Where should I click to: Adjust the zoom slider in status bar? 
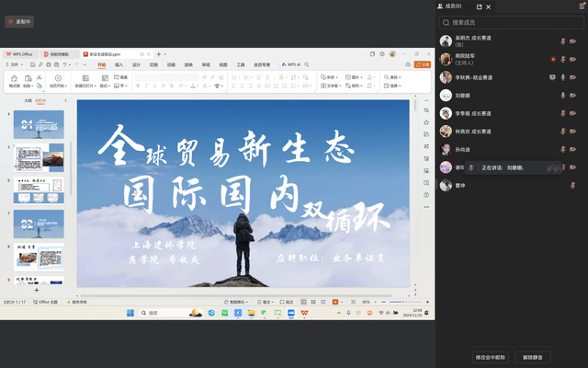[x=397, y=302]
